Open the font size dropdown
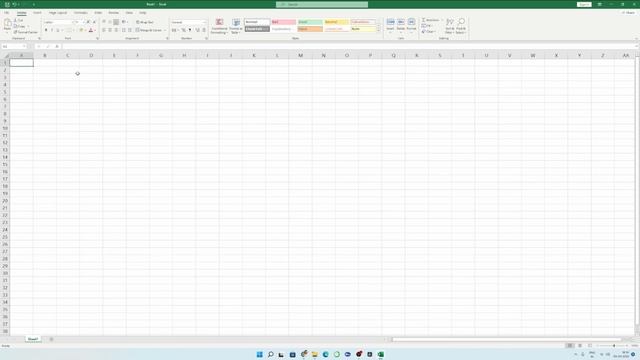This screenshot has width=640, height=360. (83, 22)
